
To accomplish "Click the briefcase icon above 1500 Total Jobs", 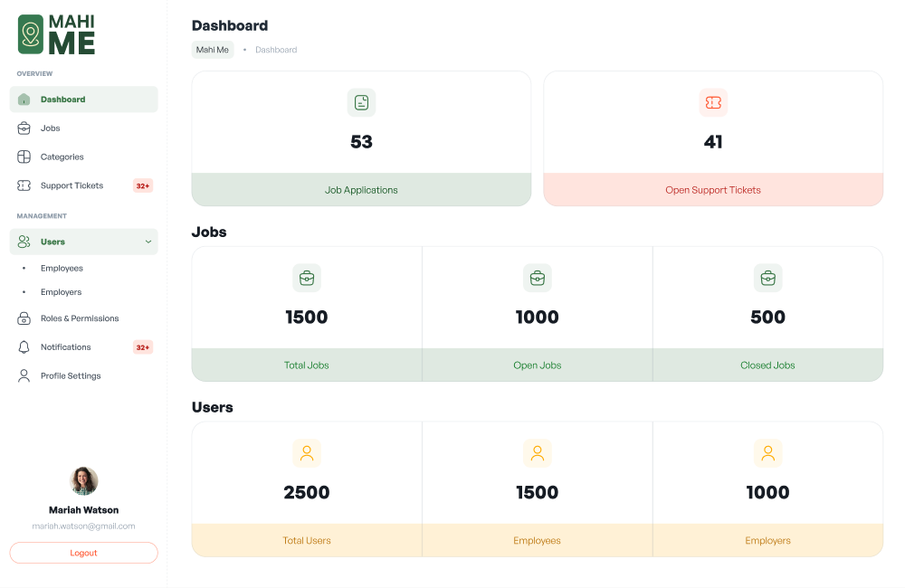I will coord(307,278).
